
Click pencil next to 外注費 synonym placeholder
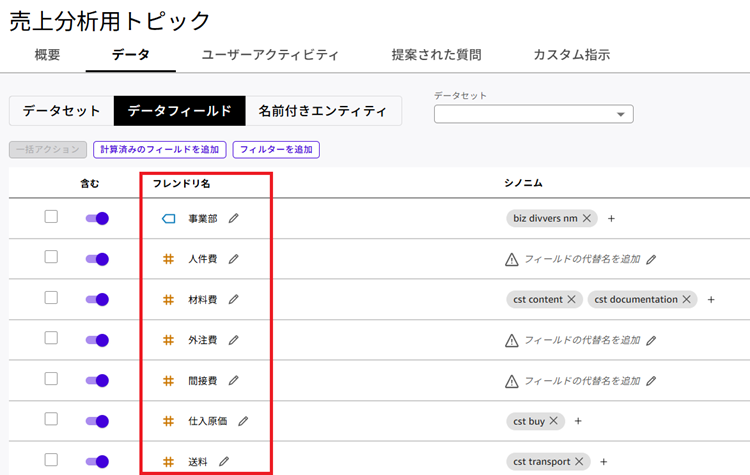point(651,340)
